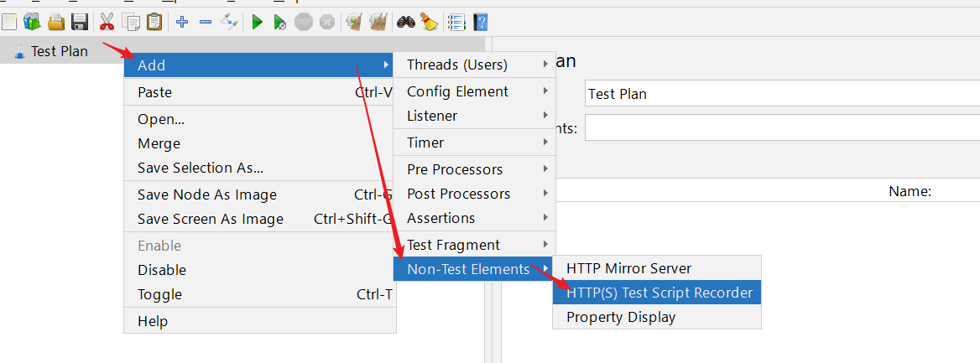Click the Test Plan name field
This screenshot has width=980, height=363.
[x=780, y=94]
